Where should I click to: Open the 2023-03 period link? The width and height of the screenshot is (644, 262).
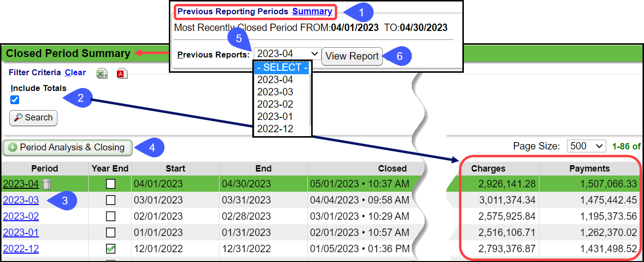click(21, 200)
